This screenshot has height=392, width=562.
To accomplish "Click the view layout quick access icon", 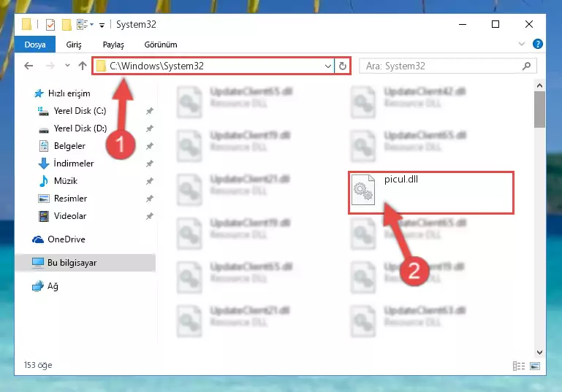I will (85, 24).
